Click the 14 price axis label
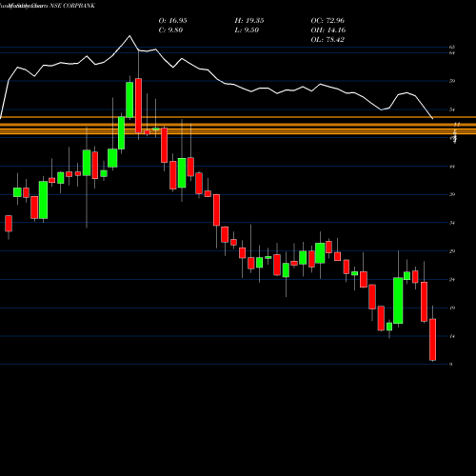Viewport: 476px width, 476px height. (x=452, y=336)
